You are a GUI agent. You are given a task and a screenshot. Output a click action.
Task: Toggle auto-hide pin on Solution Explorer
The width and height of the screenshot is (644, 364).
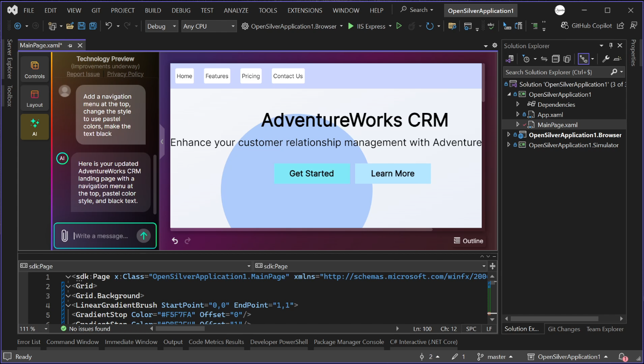tap(611, 46)
